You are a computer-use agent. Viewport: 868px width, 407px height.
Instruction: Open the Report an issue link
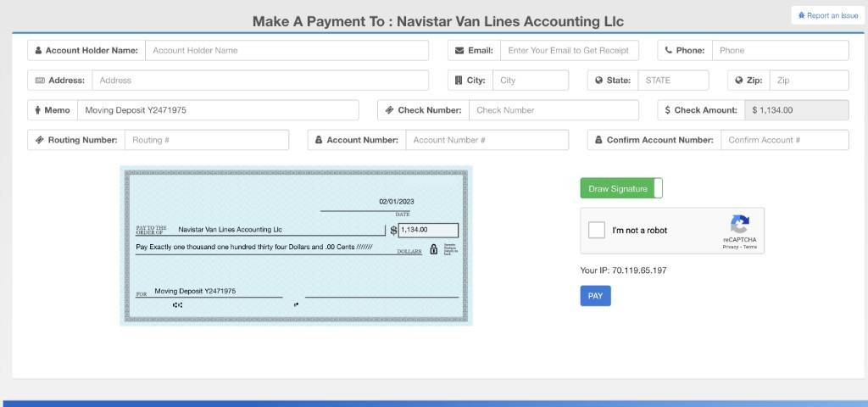coord(832,15)
